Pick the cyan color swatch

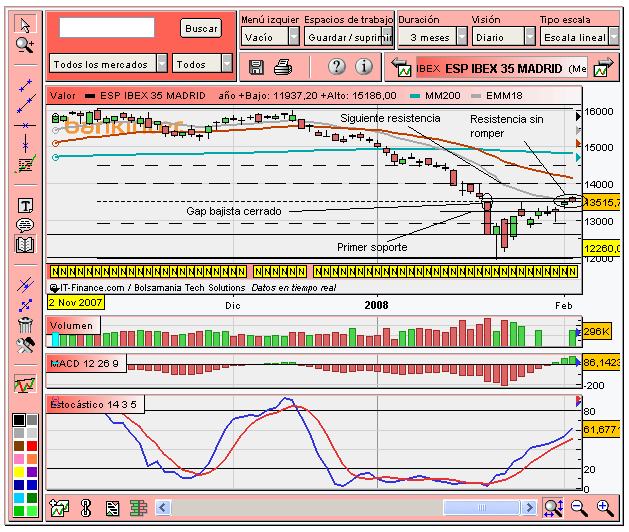(x=18, y=498)
